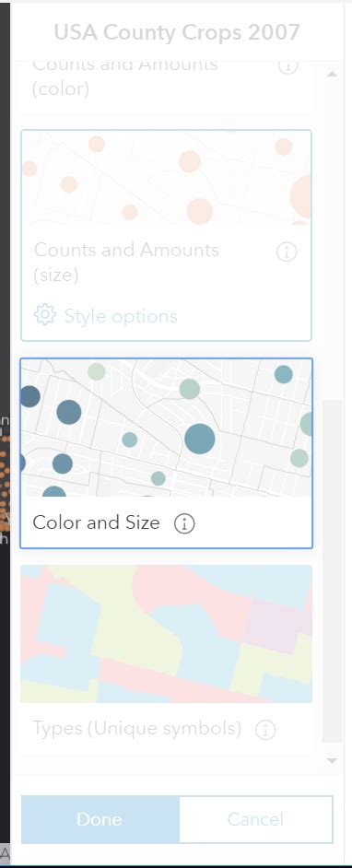352x868 pixels.
Task: Click the vertical scrollbar thumb
Action: pyautogui.click(x=332, y=571)
